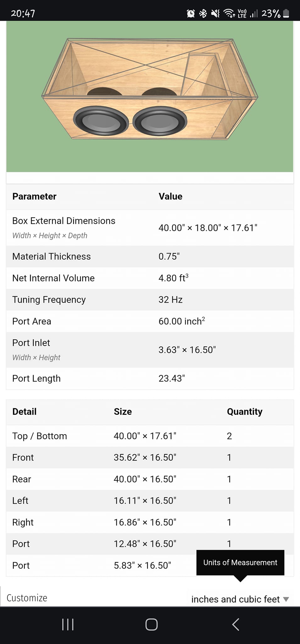This screenshot has height=644, width=300.
Task: Open recent apps navigation icon
Action: (x=68, y=625)
